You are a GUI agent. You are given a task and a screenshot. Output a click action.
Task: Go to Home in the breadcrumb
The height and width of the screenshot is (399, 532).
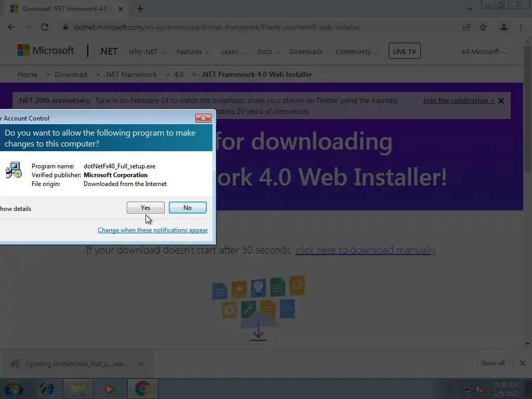pos(28,74)
